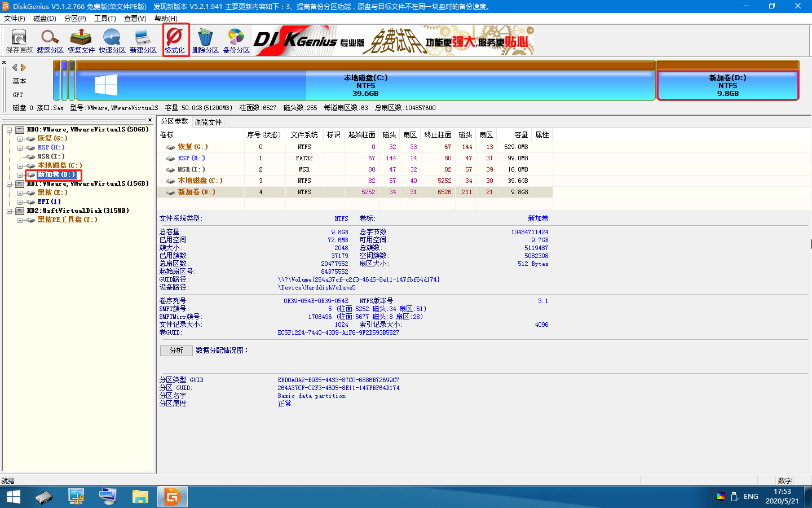812x508 pixels.
Task: Close the left disk tree panel
Action: click(x=150, y=120)
